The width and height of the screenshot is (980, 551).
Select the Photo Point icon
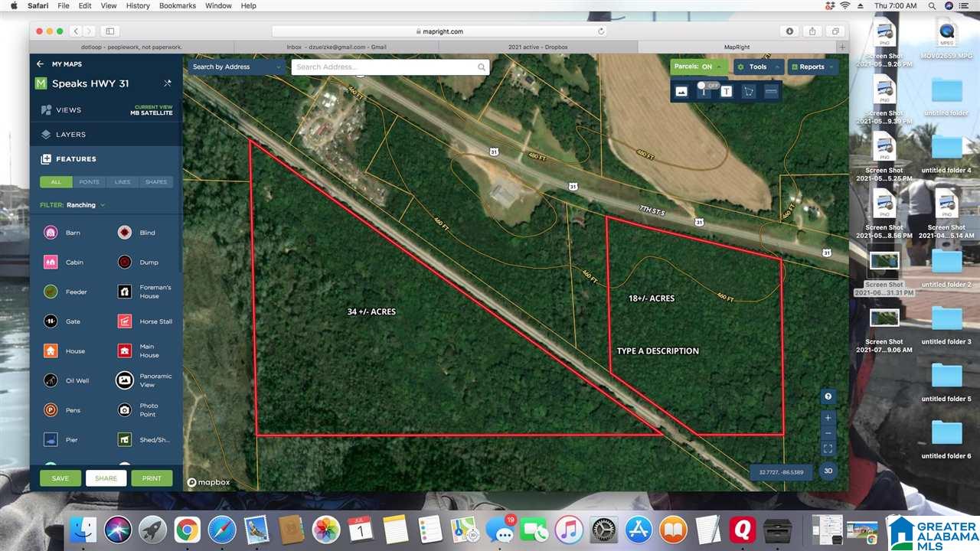pos(124,410)
